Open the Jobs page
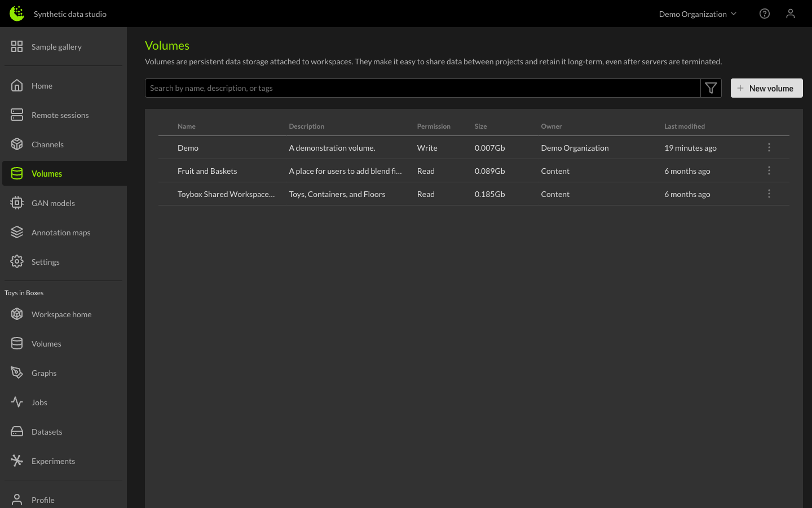 point(39,402)
